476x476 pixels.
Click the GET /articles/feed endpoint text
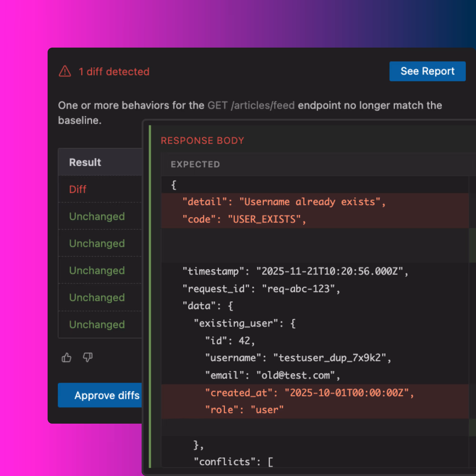[x=251, y=105]
